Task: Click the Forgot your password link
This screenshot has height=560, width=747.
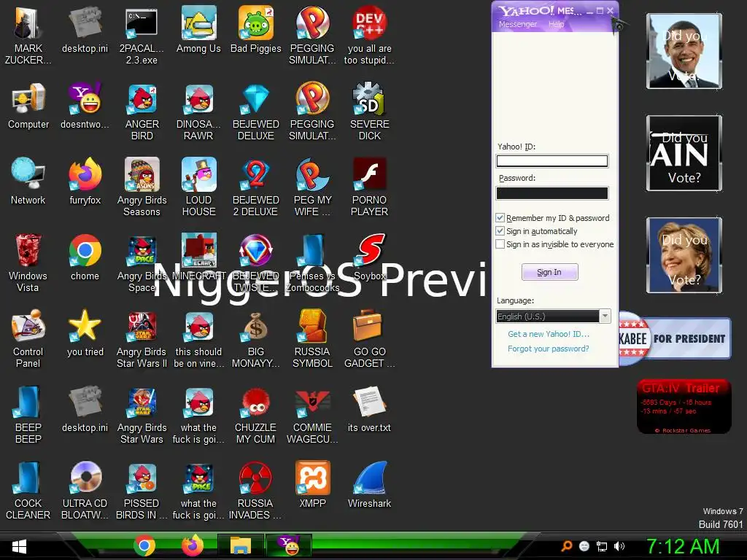Action: pos(549,349)
